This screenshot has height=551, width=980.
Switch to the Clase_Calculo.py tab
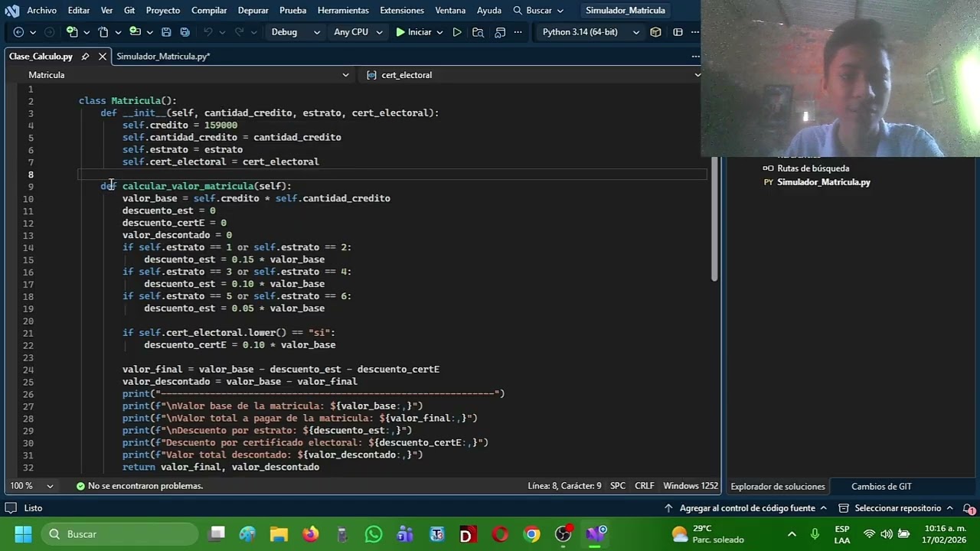(x=41, y=57)
